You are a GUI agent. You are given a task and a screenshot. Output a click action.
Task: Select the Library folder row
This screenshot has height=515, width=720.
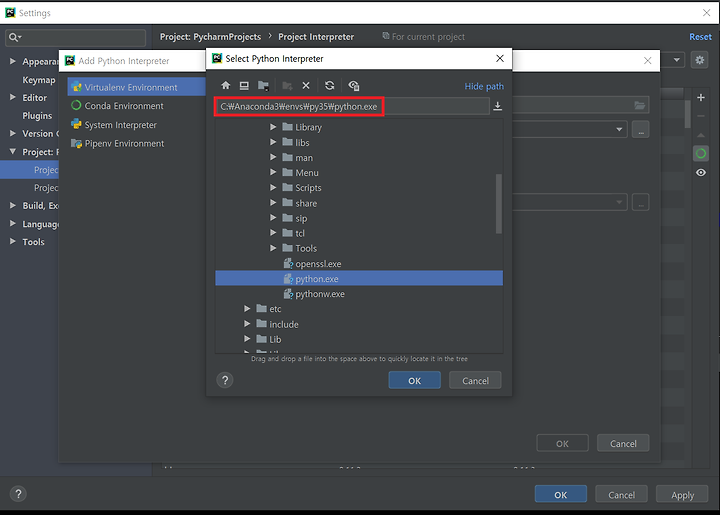359,127
